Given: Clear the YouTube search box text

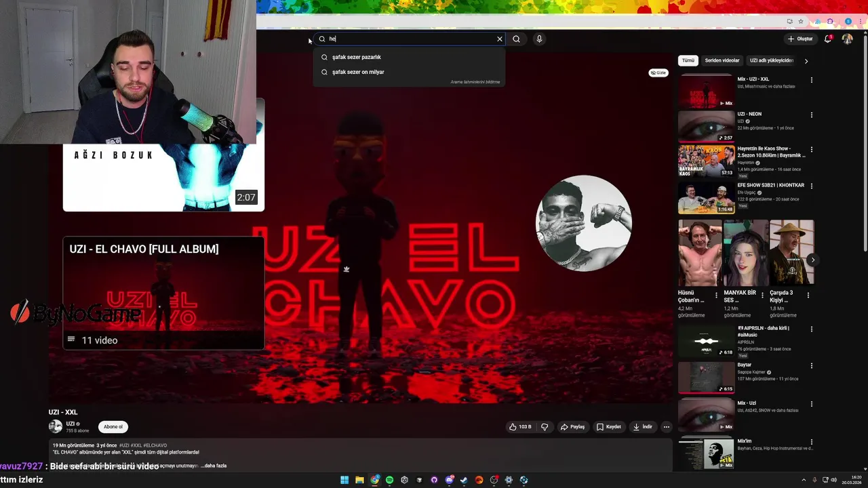Looking at the screenshot, I should point(500,39).
